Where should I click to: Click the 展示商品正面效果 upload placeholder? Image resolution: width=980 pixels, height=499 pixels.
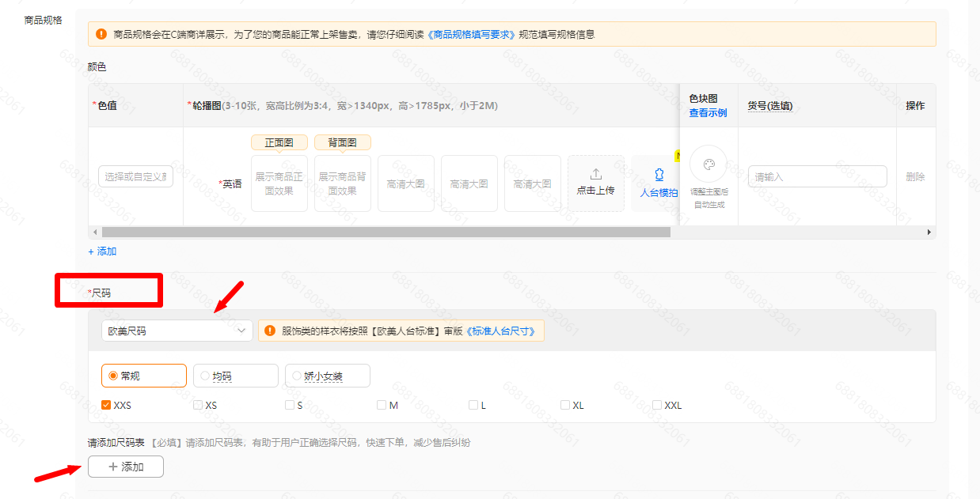point(279,183)
